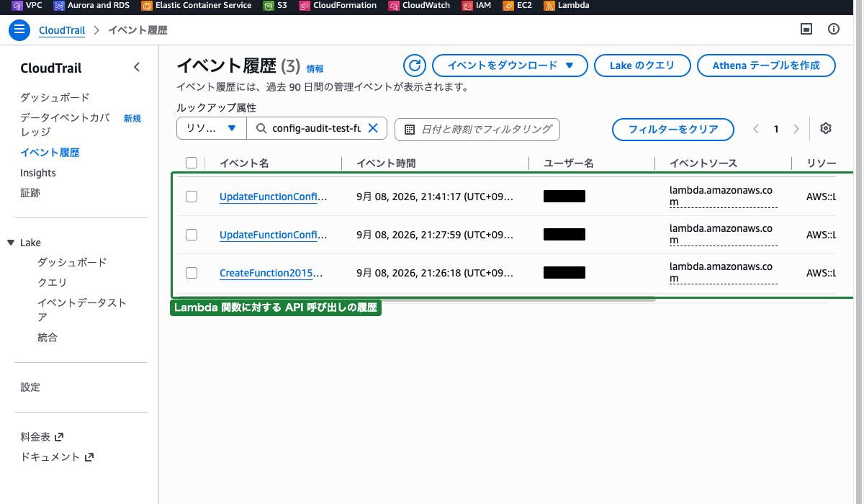Open the CloudFormation shortcut icon

[305, 6]
